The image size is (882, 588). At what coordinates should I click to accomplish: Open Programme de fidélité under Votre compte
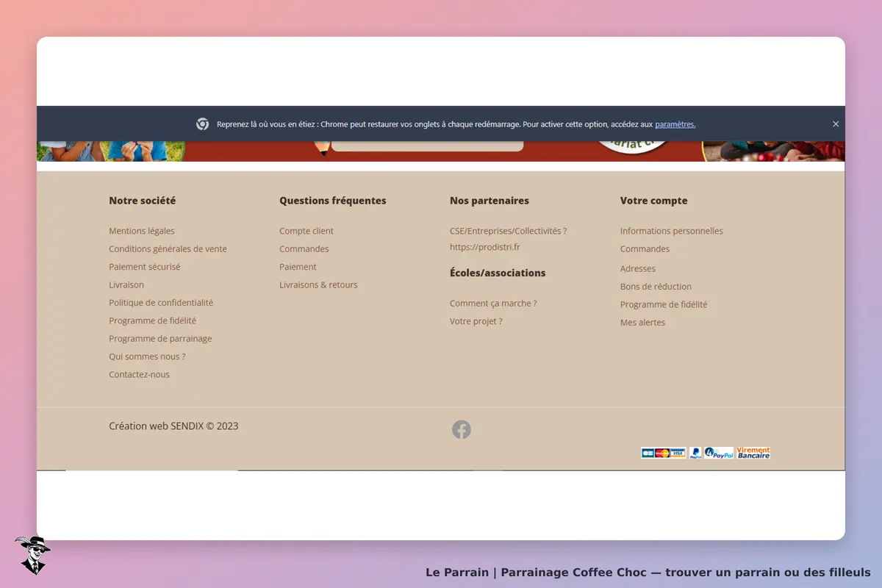pos(664,304)
